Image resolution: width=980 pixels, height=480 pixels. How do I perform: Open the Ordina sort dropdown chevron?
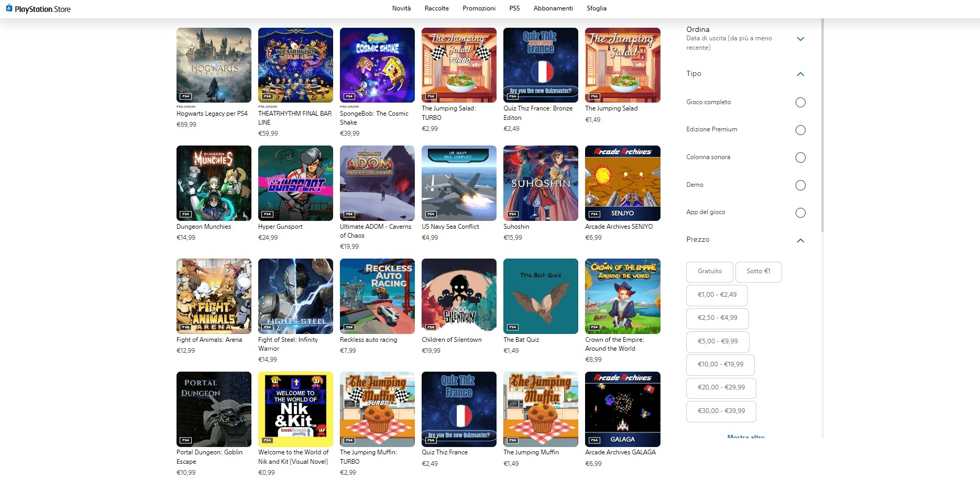800,39
